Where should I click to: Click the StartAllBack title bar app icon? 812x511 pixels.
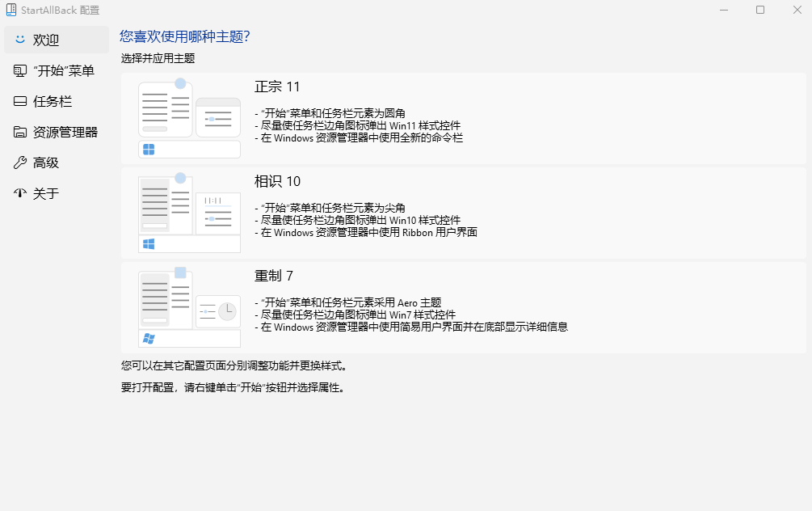click(11, 10)
